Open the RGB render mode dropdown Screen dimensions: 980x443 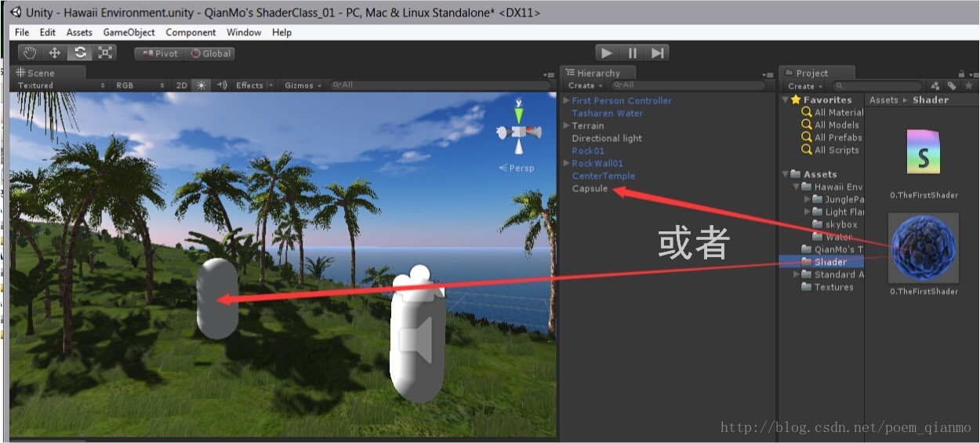click(x=140, y=85)
